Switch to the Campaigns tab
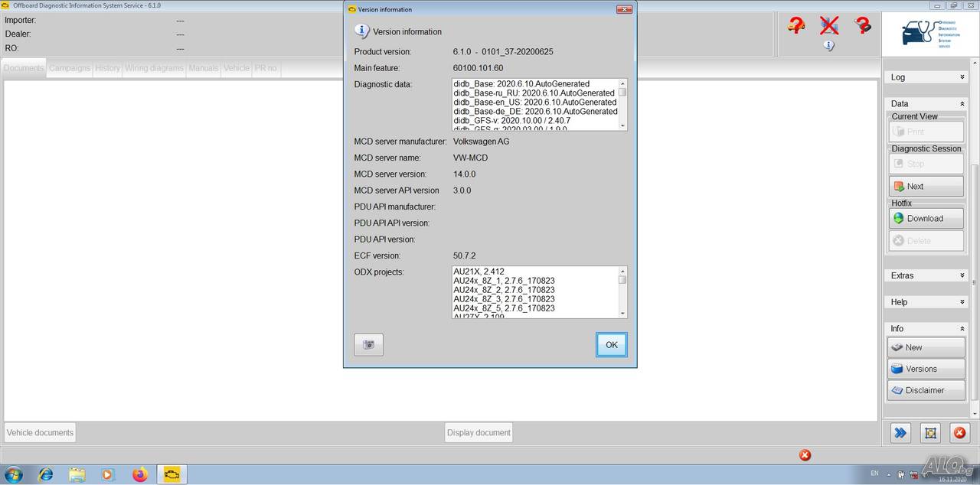 pyautogui.click(x=70, y=68)
